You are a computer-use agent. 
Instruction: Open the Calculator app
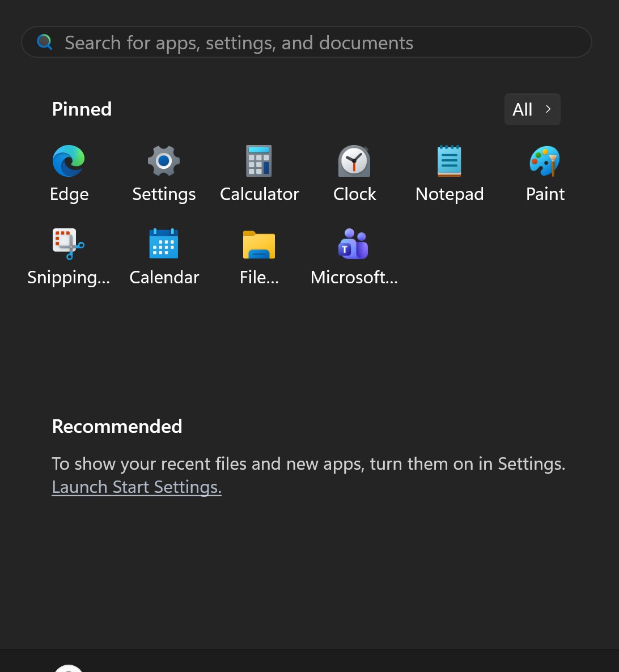point(259,173)
